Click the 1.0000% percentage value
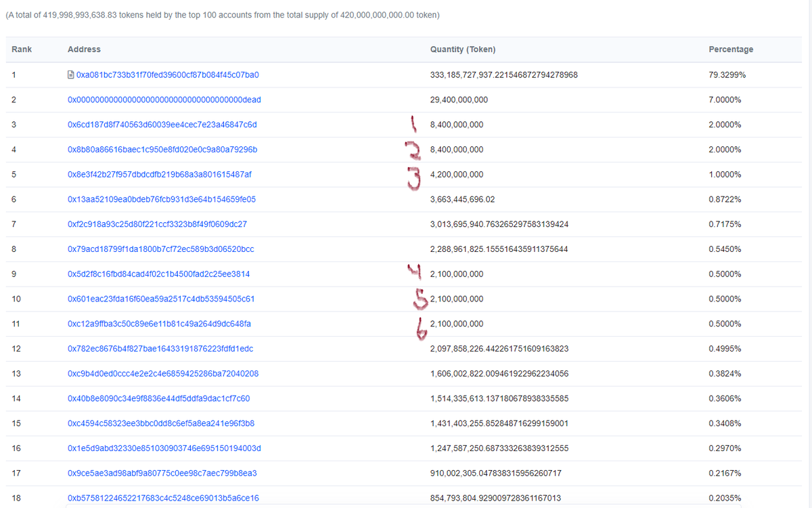Viewport: 812px width, 508px height. 725,174
